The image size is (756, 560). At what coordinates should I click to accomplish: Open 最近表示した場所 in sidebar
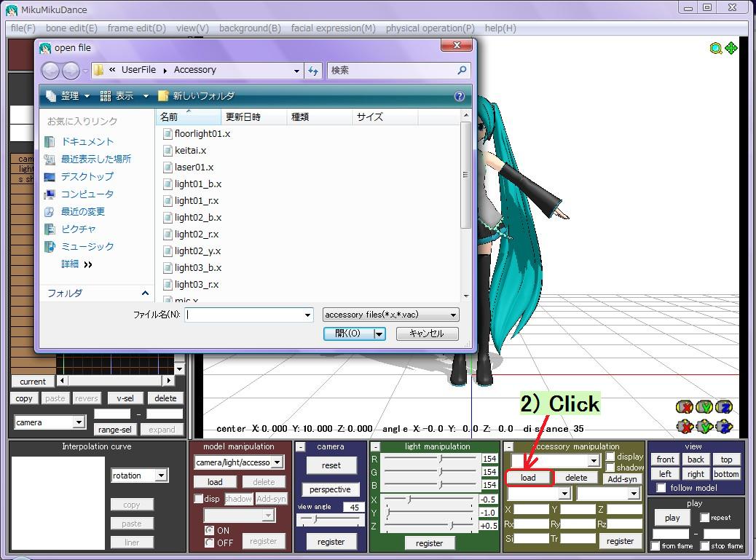(x=87, y=159)
